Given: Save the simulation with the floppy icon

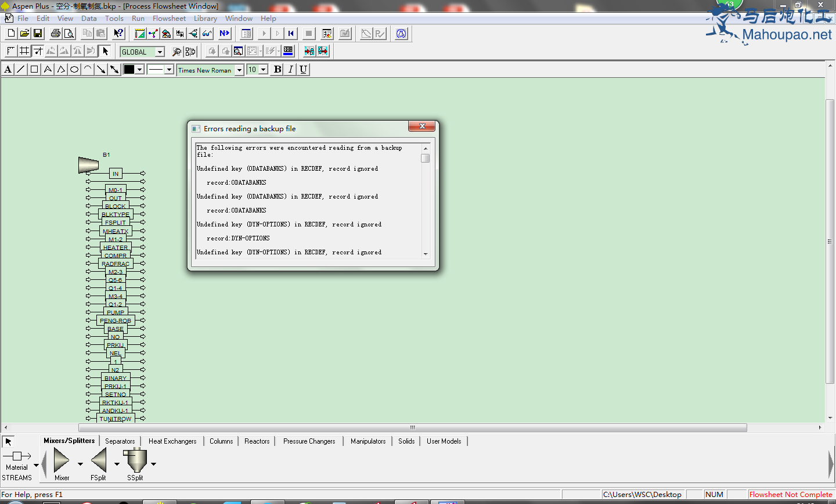Looking at the screenshot, I should pyautogui.click(x=38, y=34).
